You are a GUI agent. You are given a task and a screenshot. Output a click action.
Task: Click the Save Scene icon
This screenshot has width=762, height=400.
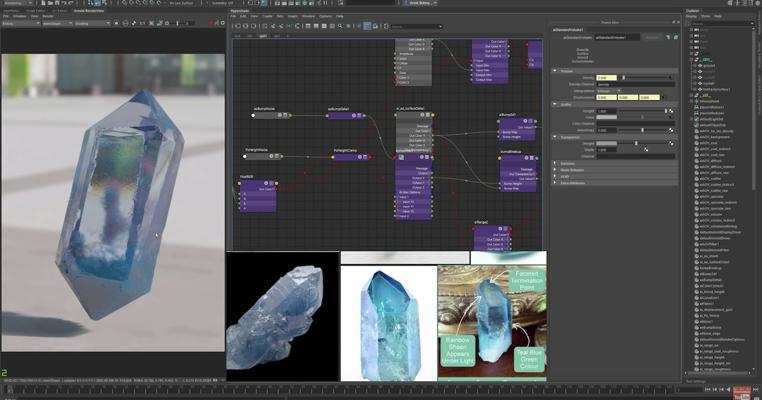(56, 3)
